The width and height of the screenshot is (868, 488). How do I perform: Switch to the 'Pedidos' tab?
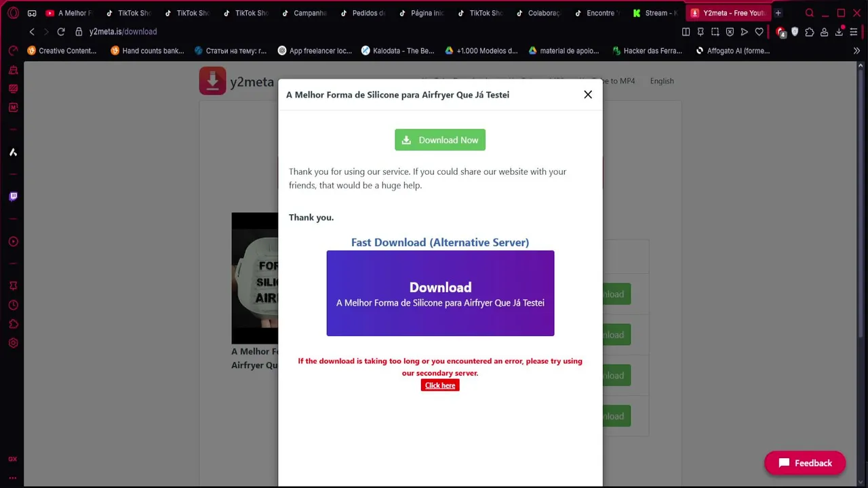(x=363, y=13)
